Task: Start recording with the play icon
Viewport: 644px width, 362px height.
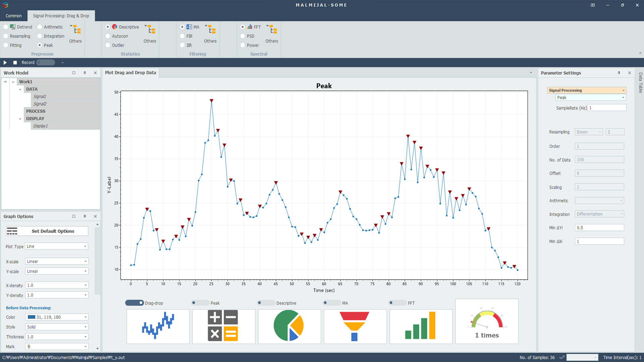Action: click(x=5, y=62)
